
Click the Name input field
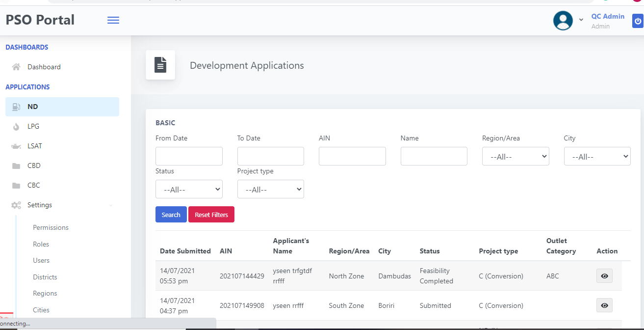point(434,156)
